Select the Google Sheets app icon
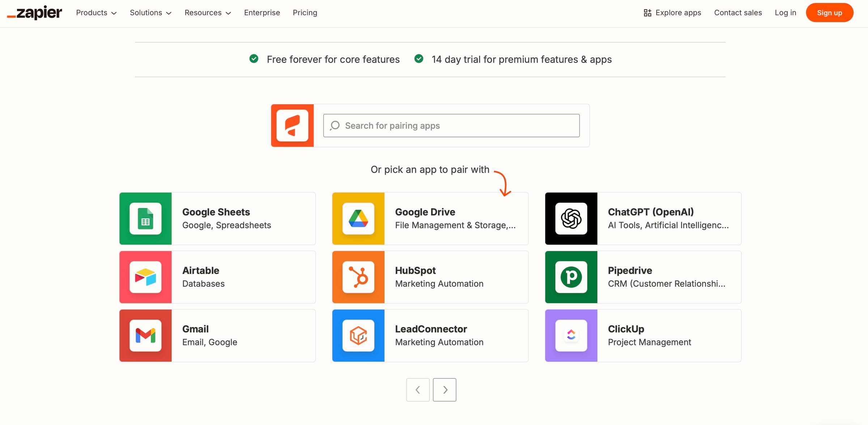Image resolution: width=868 pixels, height=425 pixels. click(x=145, y=218)
